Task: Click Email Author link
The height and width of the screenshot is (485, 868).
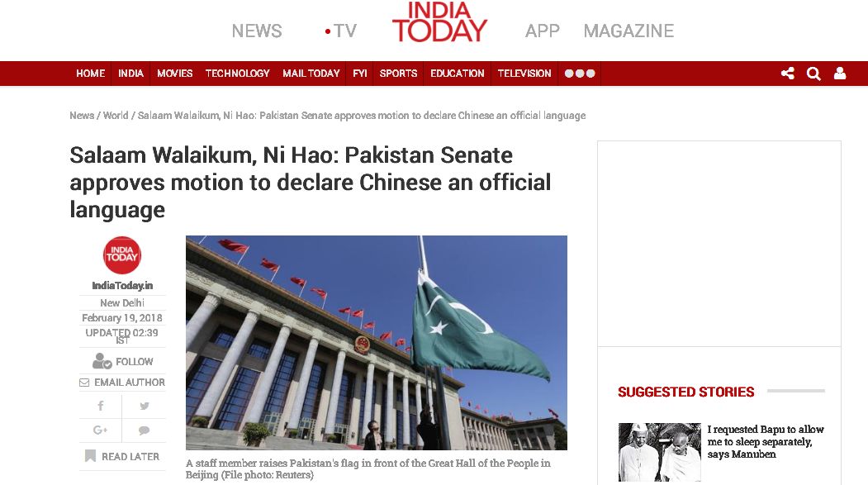Action: pyautogui.click(x=122, y=383)
